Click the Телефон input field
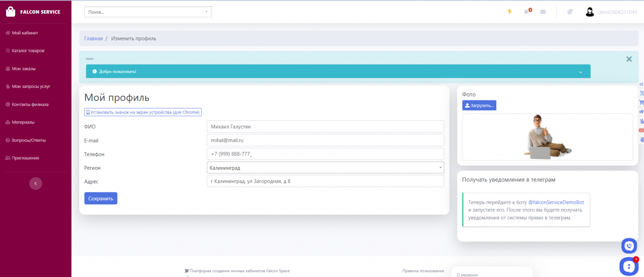Screen dimensions: 644x277 coord(325,154)
